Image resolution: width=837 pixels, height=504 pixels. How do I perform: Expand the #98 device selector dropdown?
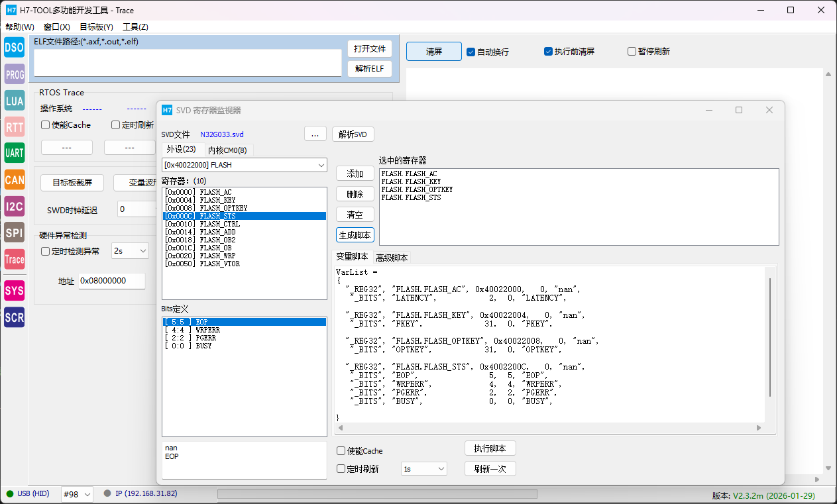click(88, 494)
